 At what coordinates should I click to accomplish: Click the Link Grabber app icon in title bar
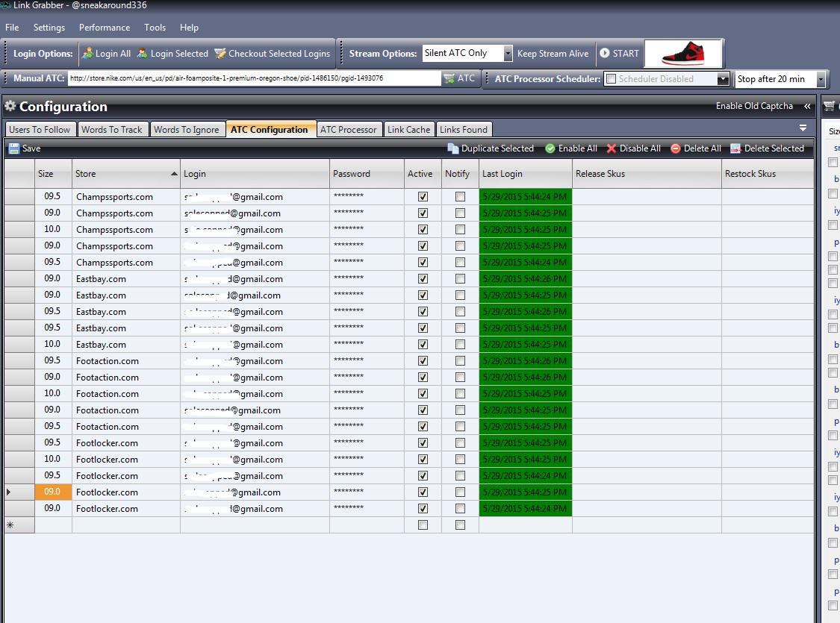pyautogui.click(x=5, y=5)
